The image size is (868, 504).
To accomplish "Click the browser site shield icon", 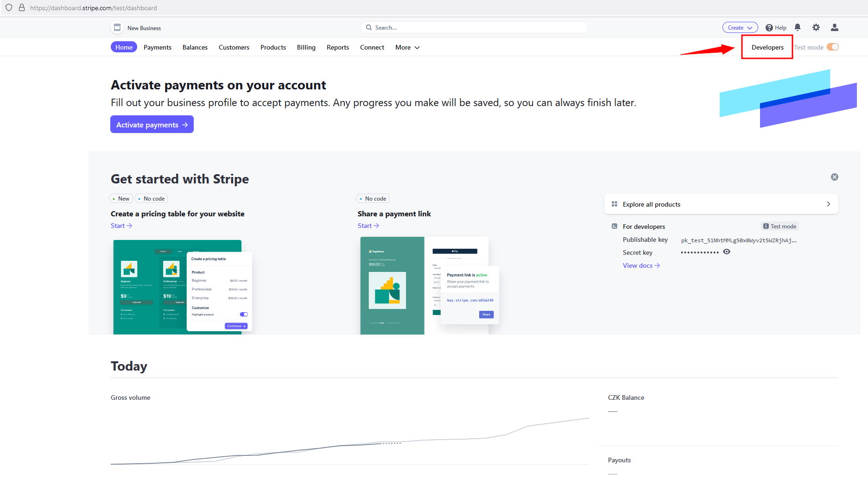I will tap(9, 8).
